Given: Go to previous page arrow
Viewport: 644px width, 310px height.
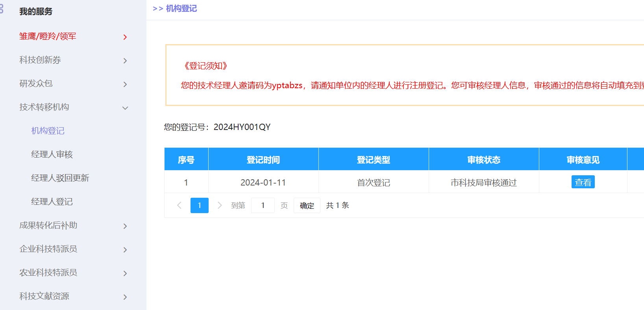Looking at the screenshot, I should (x=180, y=205).
